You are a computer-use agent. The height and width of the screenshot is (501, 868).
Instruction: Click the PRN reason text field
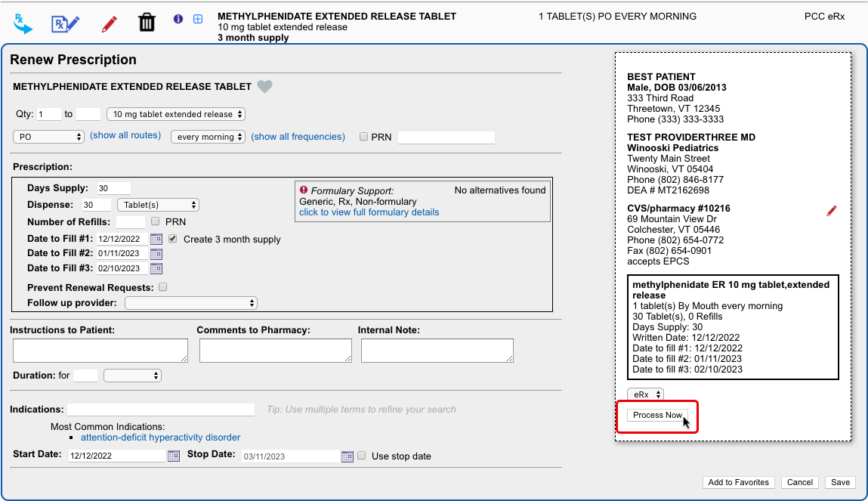[x=446, y=138]
